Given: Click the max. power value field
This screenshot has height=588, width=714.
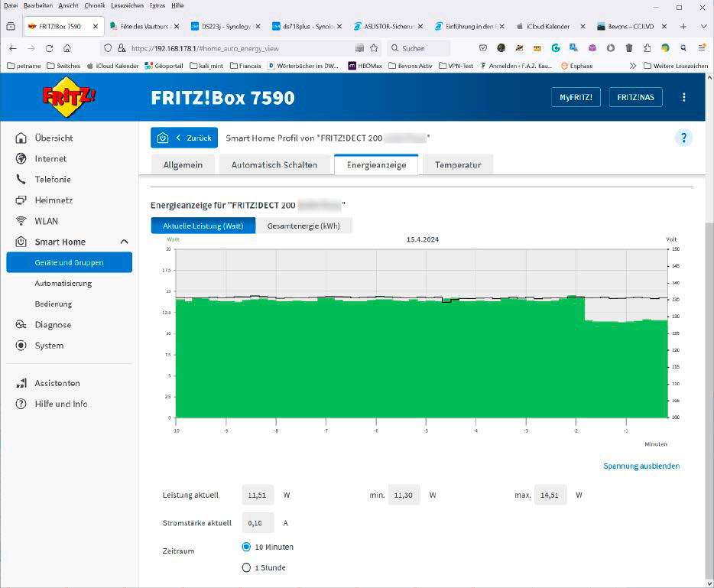Looking at the screenshot, I should click(x=550, y=495).
